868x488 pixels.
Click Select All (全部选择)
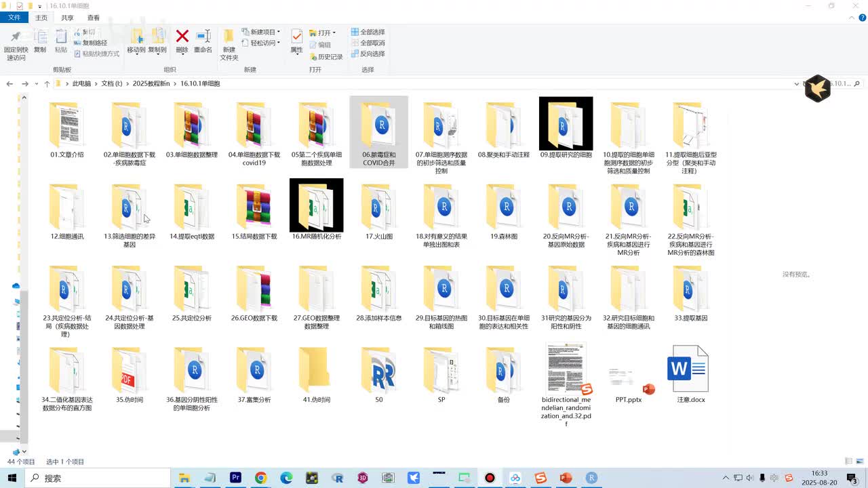[368, 32]
